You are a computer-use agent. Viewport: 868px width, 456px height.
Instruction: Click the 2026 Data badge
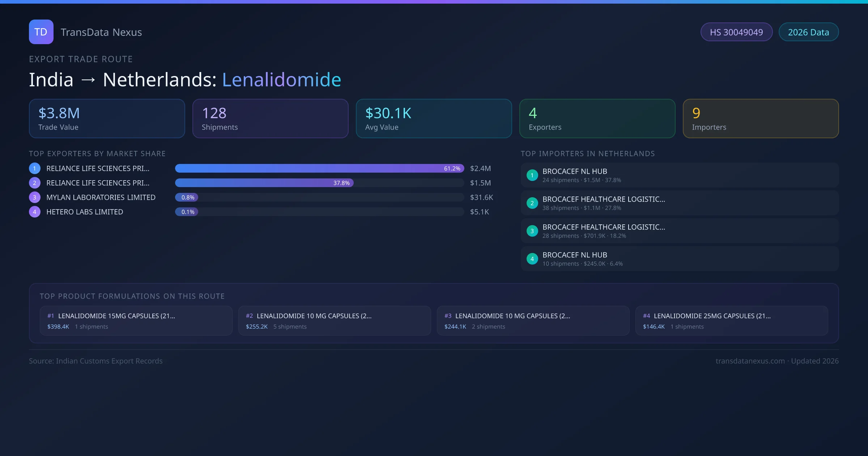coord(808,32)
